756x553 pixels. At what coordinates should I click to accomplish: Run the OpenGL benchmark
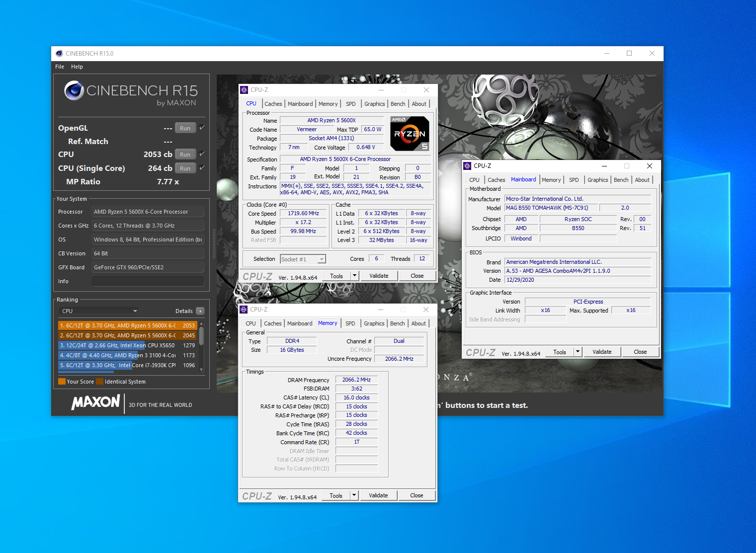tap(185, 128)
